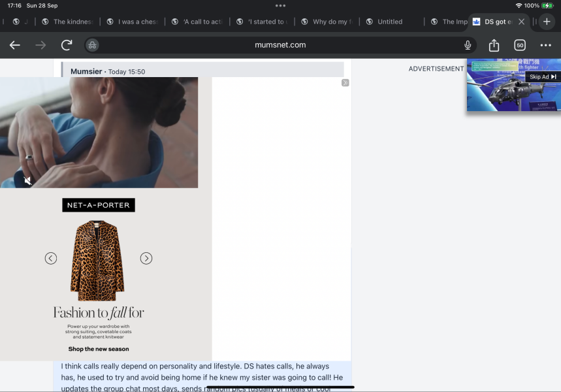
Task: Open 'Shop the new season' link
Action: coord(98,349)
